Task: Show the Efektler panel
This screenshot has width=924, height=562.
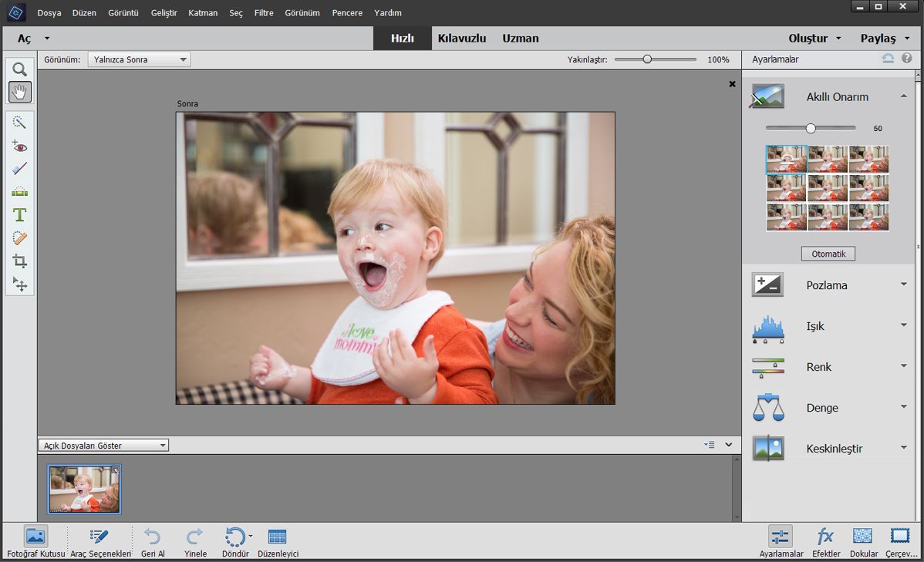Action: 825,542
